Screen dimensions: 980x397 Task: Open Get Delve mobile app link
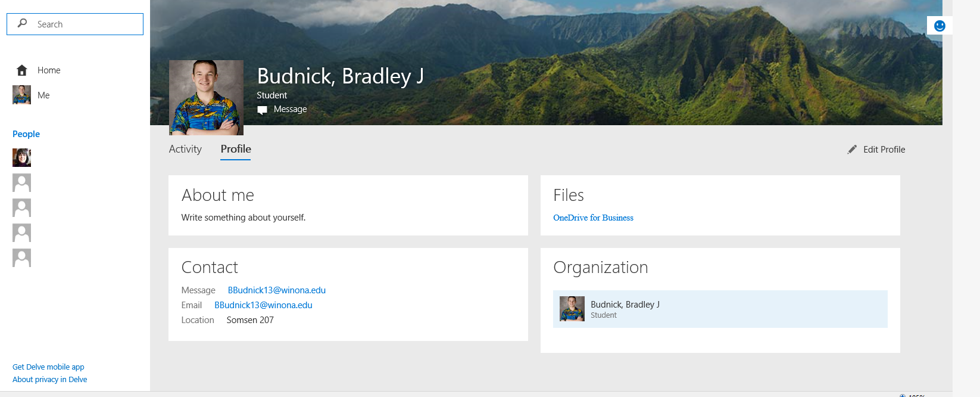pos(48,367)
